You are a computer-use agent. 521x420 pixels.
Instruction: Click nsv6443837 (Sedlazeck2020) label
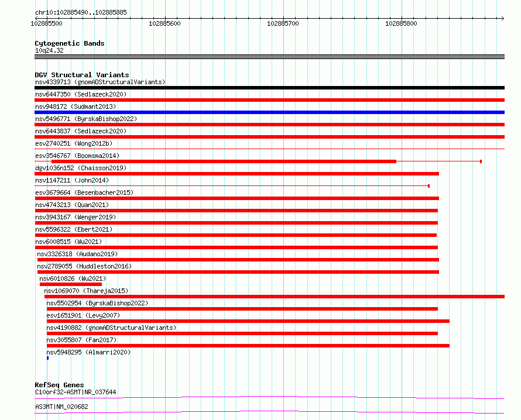[x=81, y=131]
